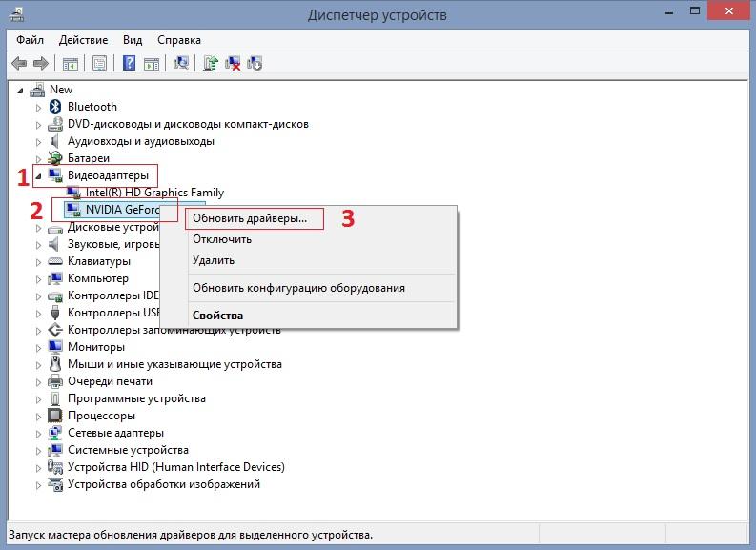Image resolution: width=756 pixels, height=550 pixels.
Task: Click the Disable device toolbar icon
Action: point(255,63)
